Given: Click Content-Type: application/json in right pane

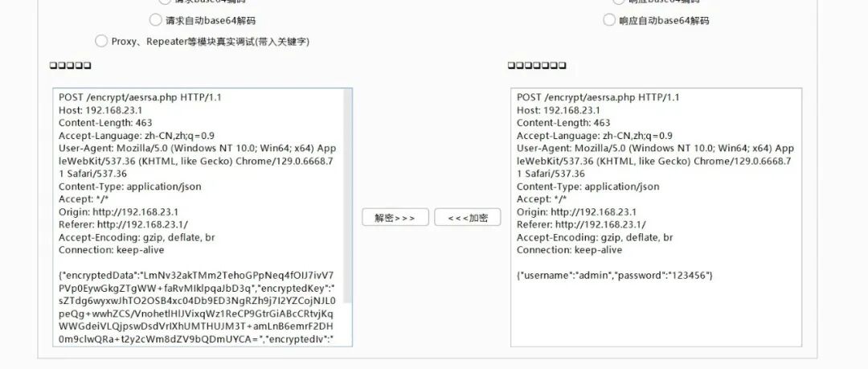Looking at the screenshot, I should [588, 187].
